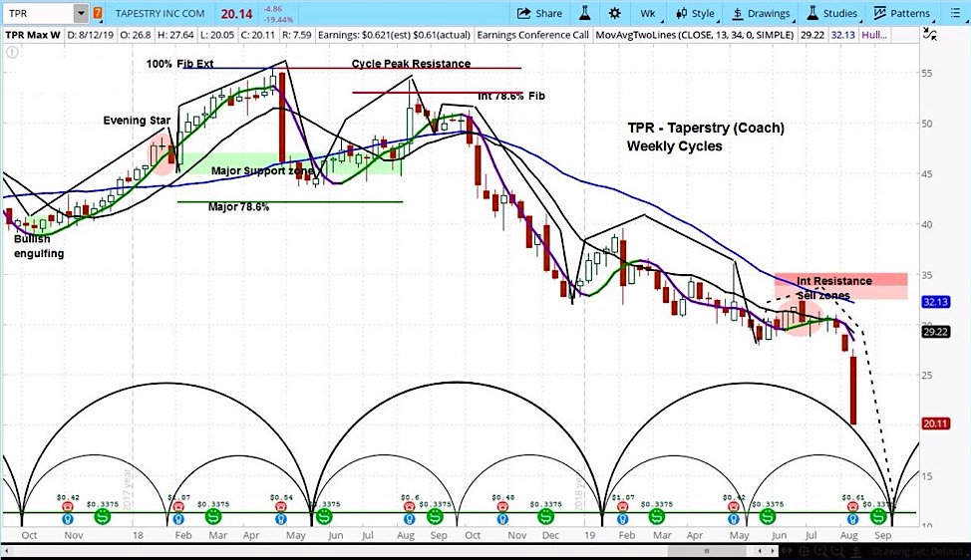Viewport: 971px width, 560px height.
Task: Click the orange 7 indicator icon
Action: coord(98,13)
